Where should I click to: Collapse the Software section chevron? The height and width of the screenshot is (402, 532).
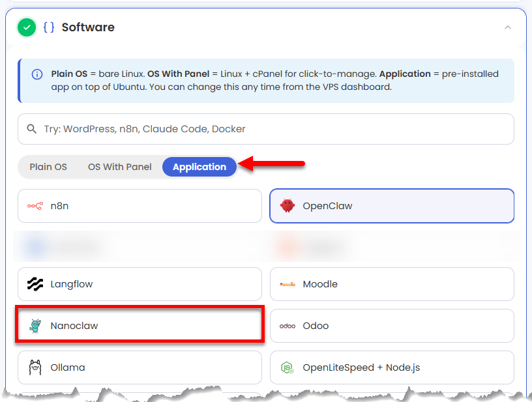(x=508, y=27)
